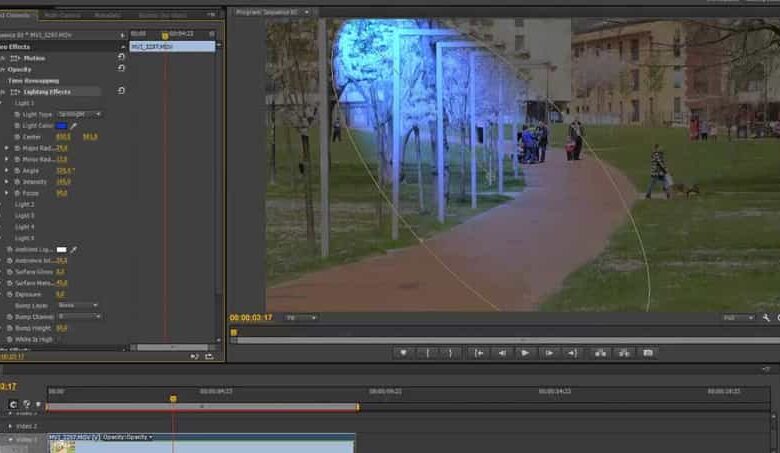Open the Light Type dropdown

click(x=79, y=114)
